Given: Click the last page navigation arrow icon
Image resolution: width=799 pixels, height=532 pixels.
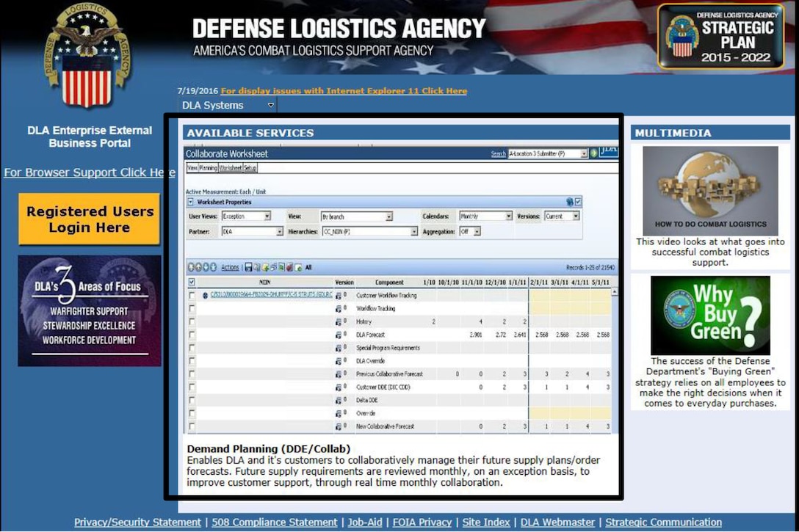Looking at the screenshot, I should [x=213, y=267].
